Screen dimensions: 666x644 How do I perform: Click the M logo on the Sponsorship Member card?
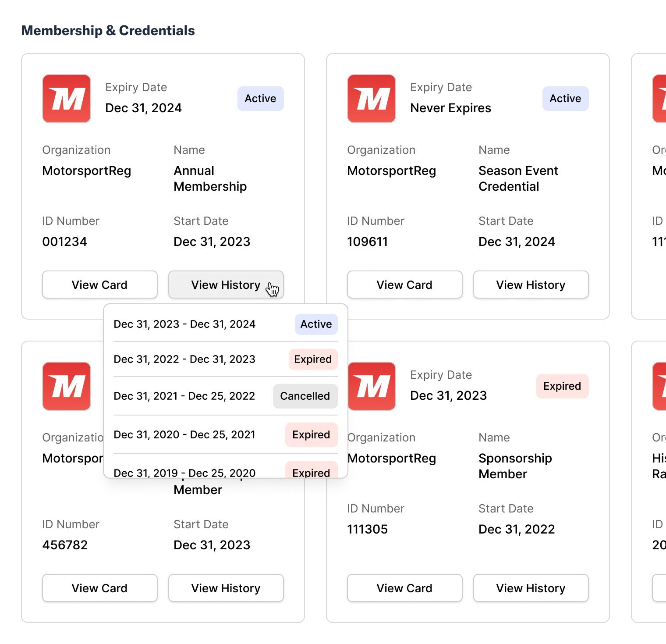(x=371, y=386)
